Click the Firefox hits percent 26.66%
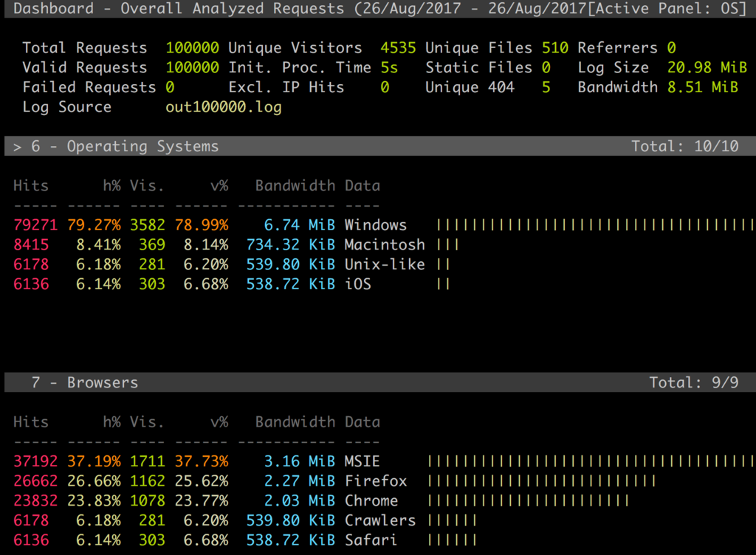This screenshot has width=756, height=555. tap(94, 480)
